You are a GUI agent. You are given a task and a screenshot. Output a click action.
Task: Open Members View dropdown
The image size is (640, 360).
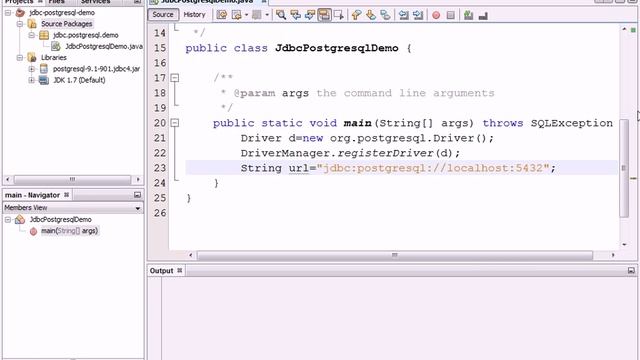[138, 208]
